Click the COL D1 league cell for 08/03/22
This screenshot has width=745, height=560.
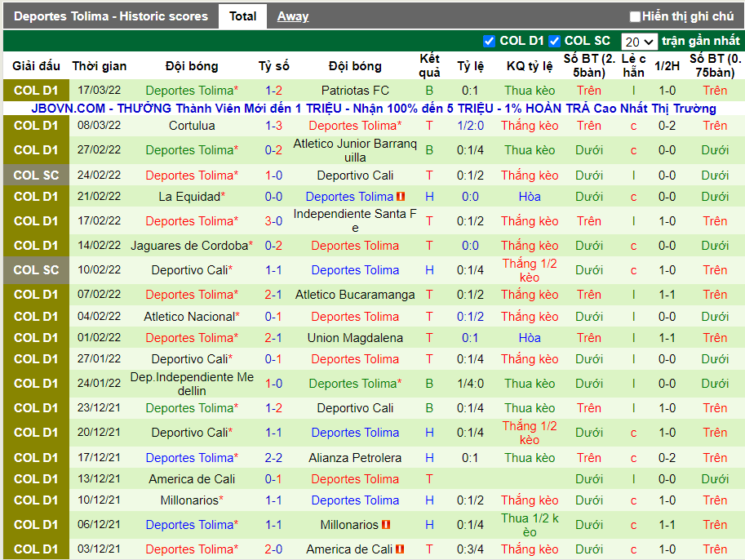(36, 126)
